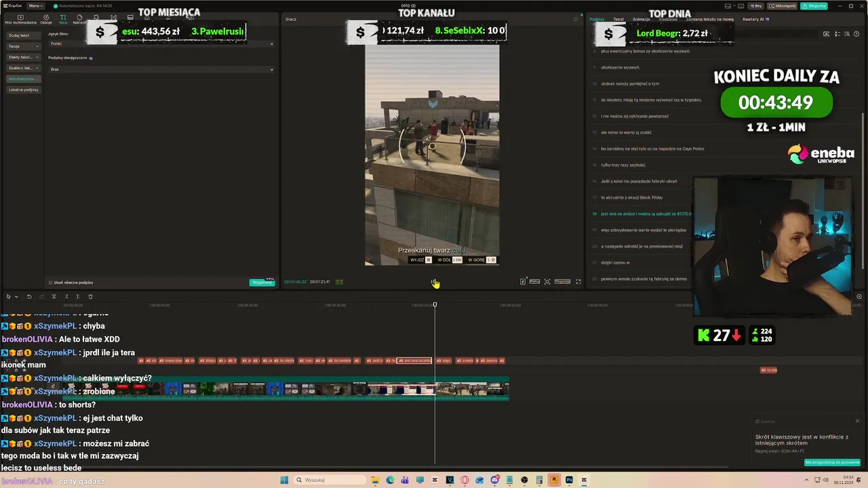Open the Proporcje aspect ratio option
This screenshot has height=488, width=868.
pos(562,281)
